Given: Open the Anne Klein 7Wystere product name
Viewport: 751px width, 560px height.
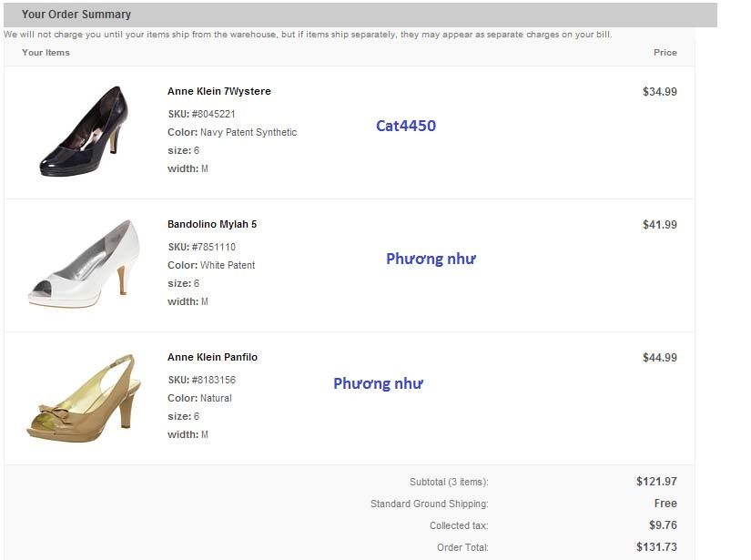Looking at the screenshot, I should click(x=218, y=91).
